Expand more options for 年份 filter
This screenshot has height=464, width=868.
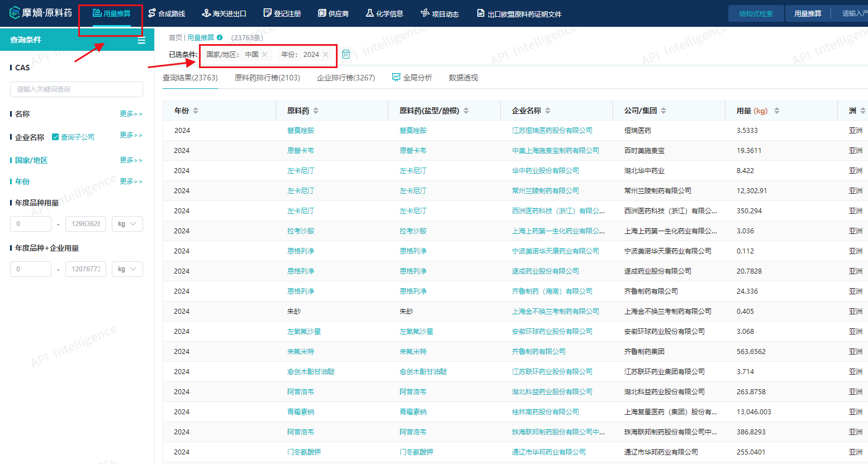click(x=131, y=181)
